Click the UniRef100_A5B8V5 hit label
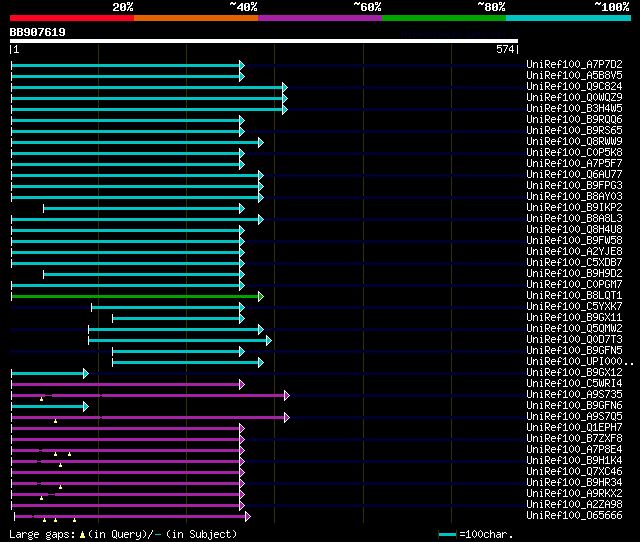Image resolution: width=640 pixels, height=542 pixels. (x=574, y=76)
